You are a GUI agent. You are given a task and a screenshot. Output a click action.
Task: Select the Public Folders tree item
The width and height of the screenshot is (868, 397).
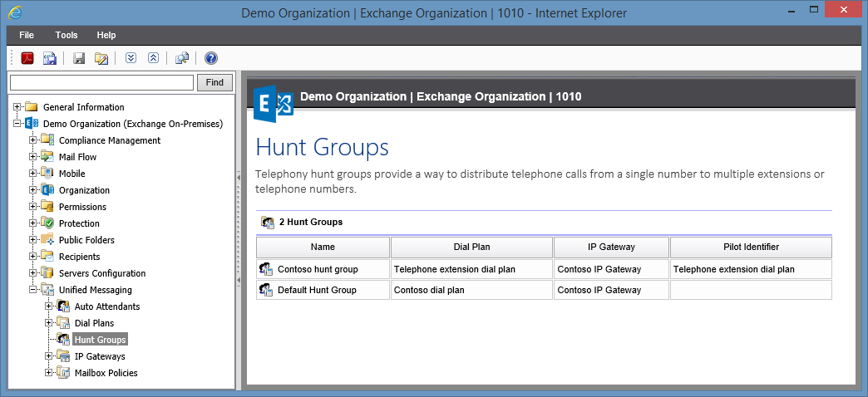pyautogui.click(x=87, y=239)
